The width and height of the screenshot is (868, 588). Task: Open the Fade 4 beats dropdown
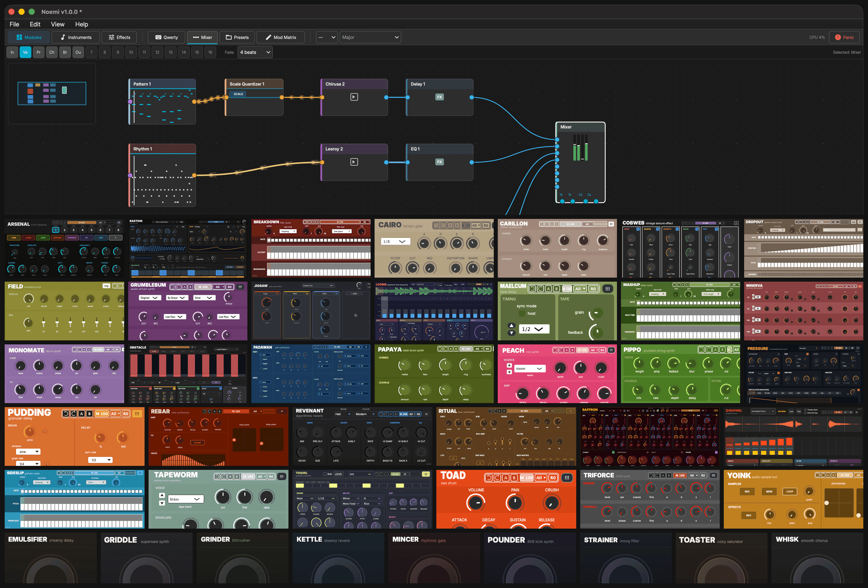tap(255, 52)
